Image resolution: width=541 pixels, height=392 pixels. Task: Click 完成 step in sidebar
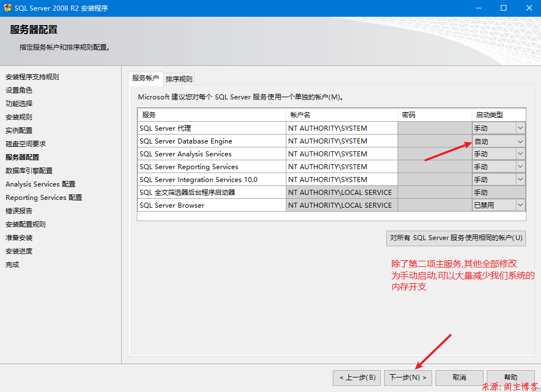(x=12, y=265)
